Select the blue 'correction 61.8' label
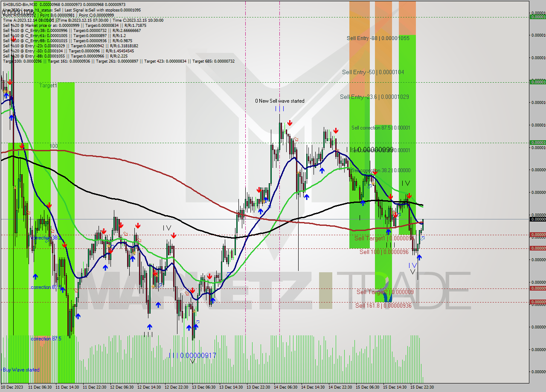 click(46, 287)
